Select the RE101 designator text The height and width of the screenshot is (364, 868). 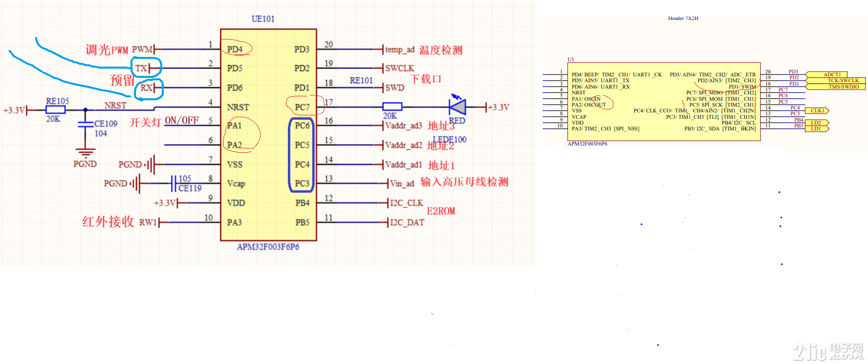click(x=361, y=80)
